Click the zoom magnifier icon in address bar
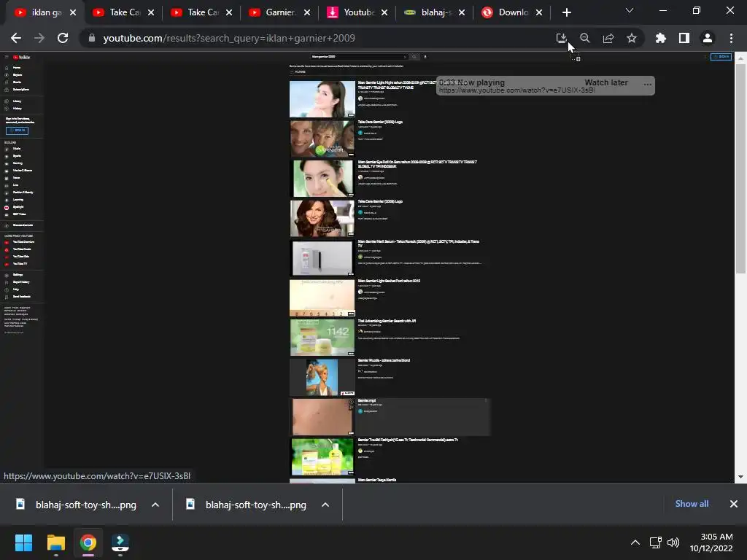This screenshot has height=560, width=747. pyautogui.click(x=585, y=38)
